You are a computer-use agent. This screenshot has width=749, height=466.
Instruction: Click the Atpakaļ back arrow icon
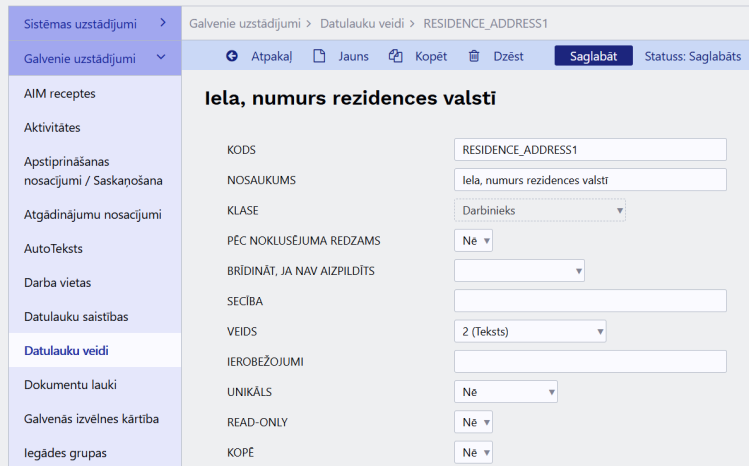(232, 56)
